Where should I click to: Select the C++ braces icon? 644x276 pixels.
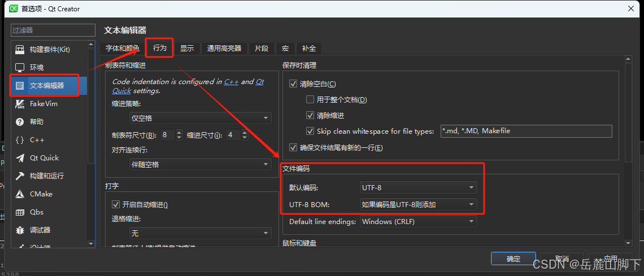tap(20, 140)
